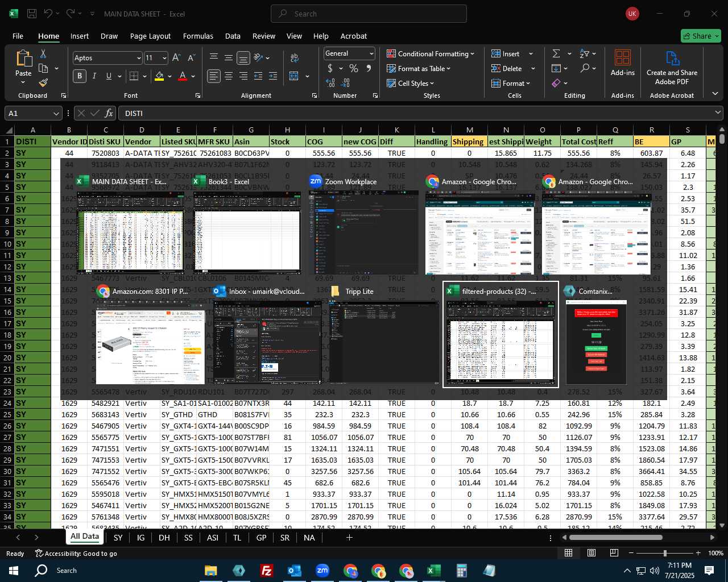
Task: Open the Page Layout ribbon tab
Action: pos(150,36)
